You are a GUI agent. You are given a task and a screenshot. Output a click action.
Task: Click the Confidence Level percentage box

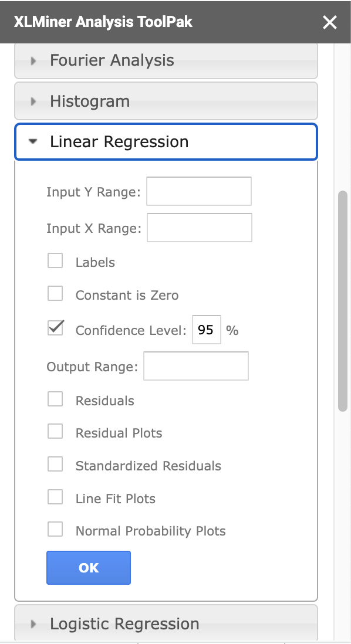(x=207, y=330)
